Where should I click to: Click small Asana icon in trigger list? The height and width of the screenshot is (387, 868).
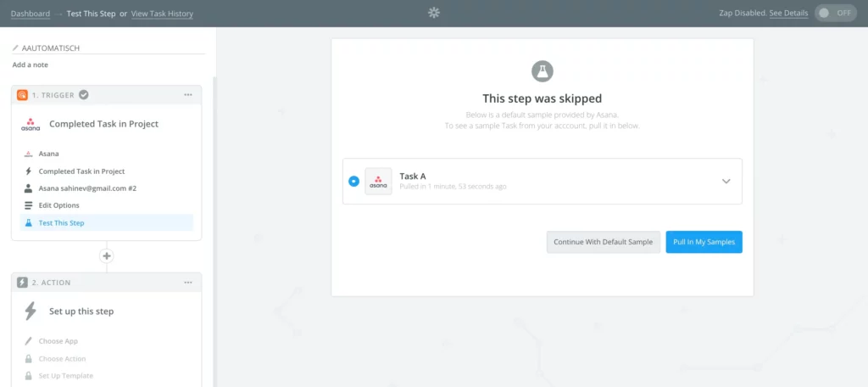coord(28,154)
